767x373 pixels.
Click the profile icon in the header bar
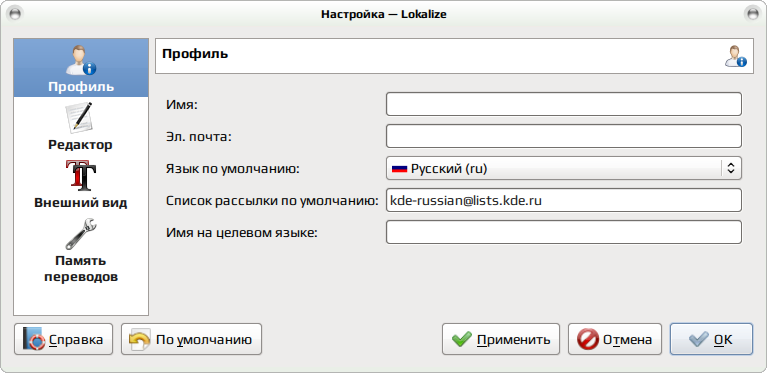[x=736, y=56]
